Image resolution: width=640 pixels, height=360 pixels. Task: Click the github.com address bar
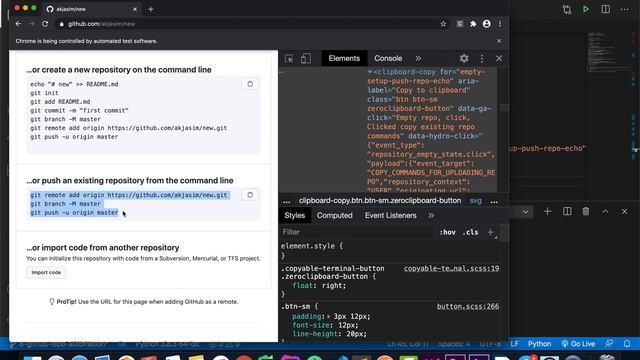coord(249,24)
